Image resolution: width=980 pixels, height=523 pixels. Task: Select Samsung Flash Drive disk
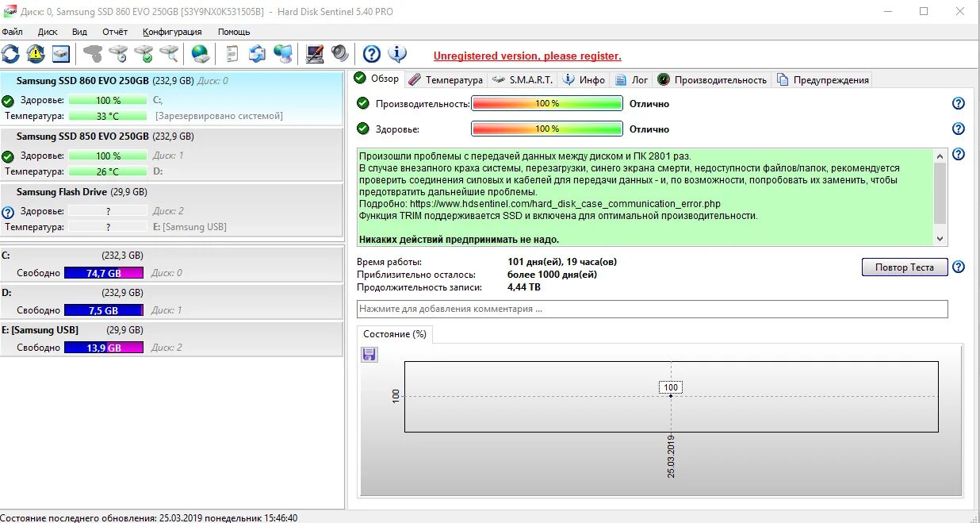click(x=172, y=209)
